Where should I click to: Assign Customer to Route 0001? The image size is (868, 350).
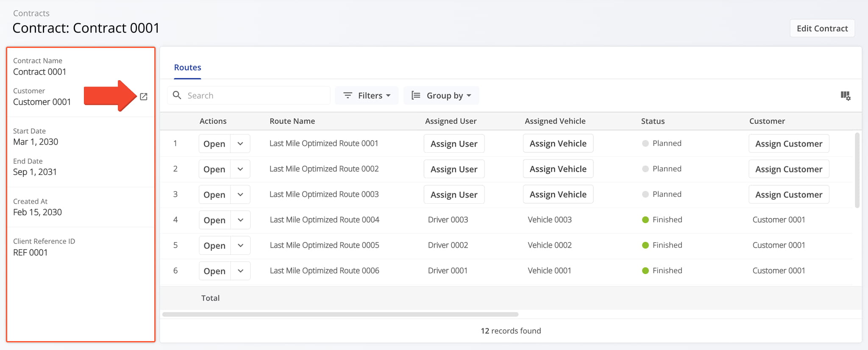pyautogui.click(x=788, y=144)
